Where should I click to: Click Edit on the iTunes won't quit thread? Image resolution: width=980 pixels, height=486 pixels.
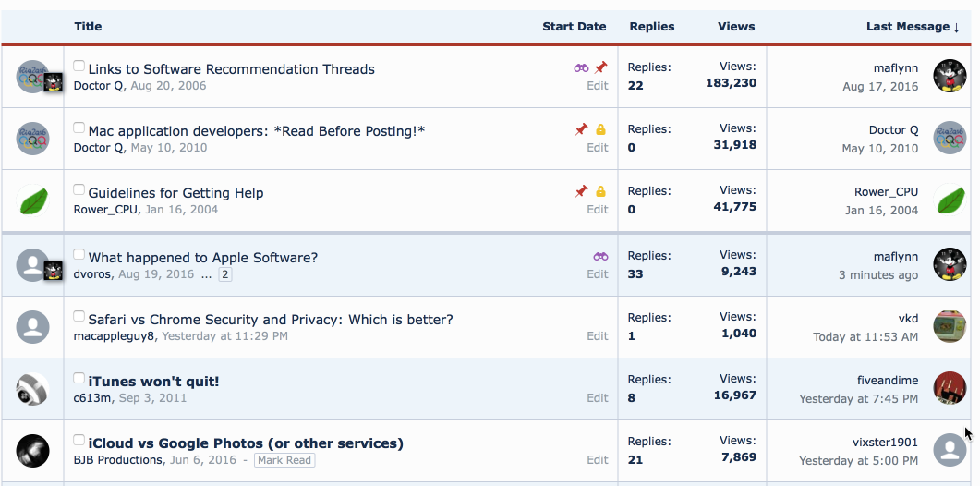tap(598, 398)
